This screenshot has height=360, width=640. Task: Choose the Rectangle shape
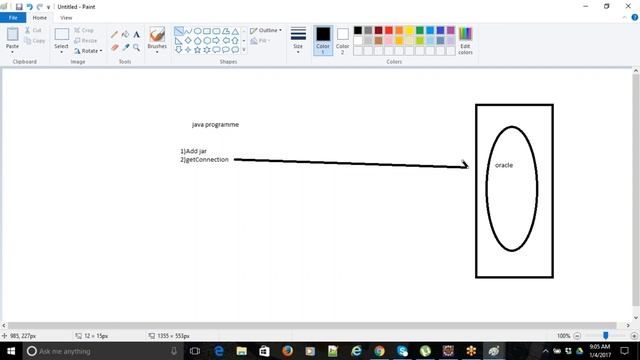[x=207, y=31]
